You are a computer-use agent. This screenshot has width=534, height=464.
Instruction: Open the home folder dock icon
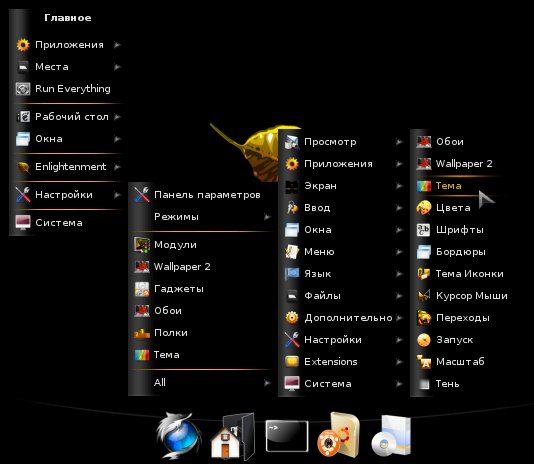pos(233,436)
